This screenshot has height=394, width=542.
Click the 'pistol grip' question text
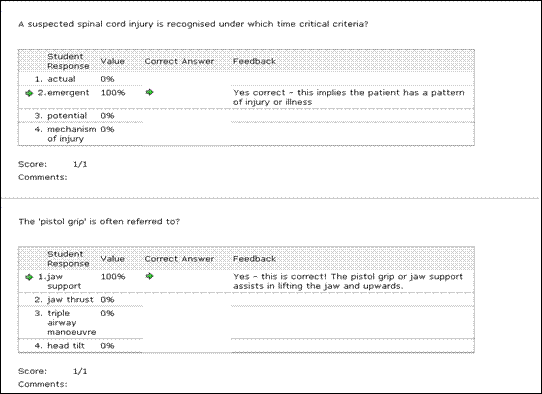(x=99, y=222)
